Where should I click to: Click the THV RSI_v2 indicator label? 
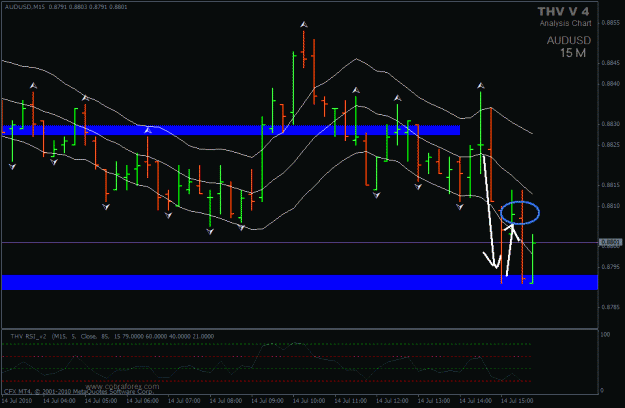(x=28, y=336)
